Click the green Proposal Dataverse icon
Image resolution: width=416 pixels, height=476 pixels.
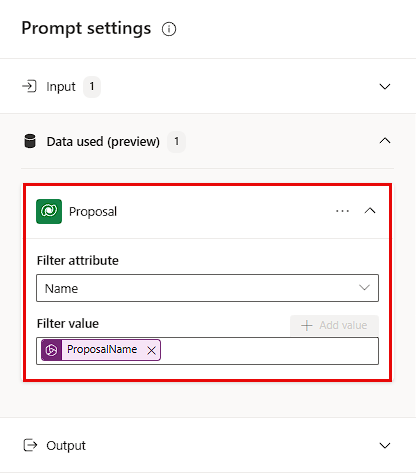[49, 211]
